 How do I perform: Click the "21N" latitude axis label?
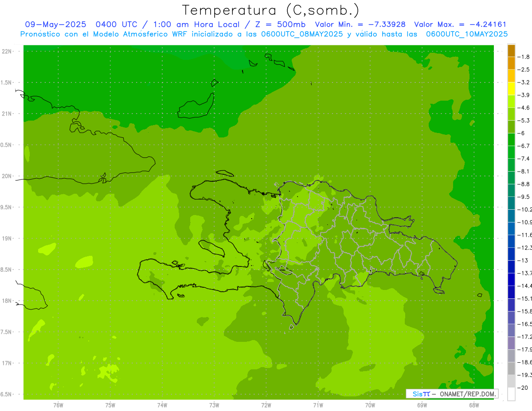click(8, 114)
